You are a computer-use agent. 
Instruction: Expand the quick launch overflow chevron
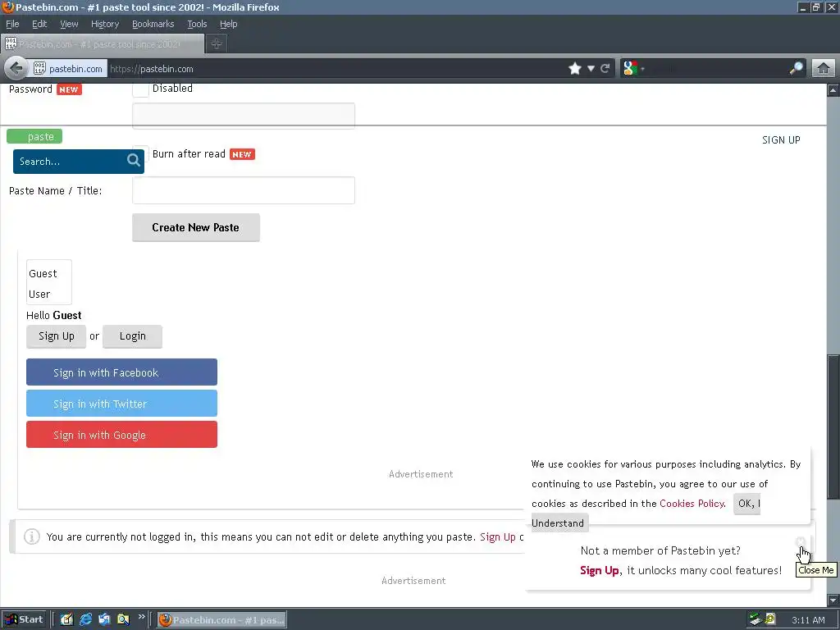(x=141, y=617)
